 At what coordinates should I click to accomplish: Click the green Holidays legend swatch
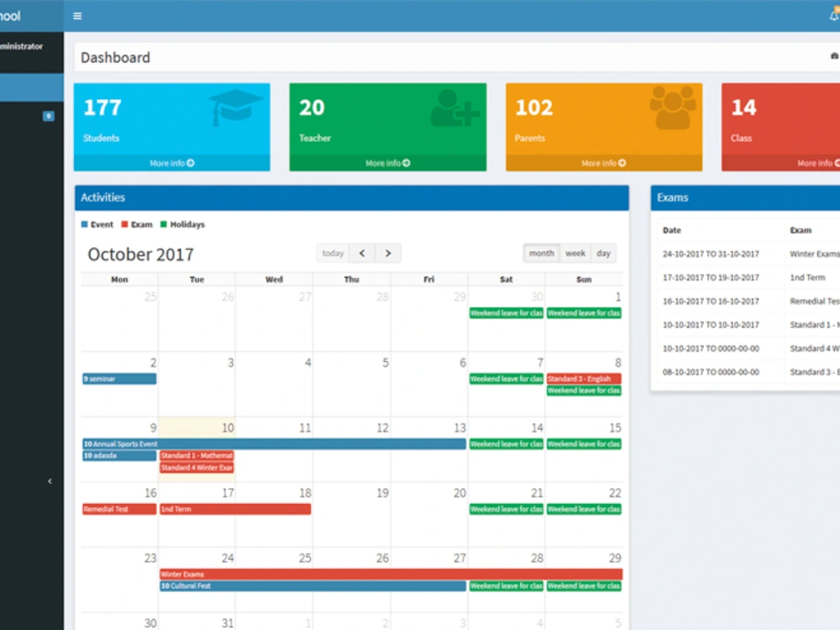pos(164,224)
